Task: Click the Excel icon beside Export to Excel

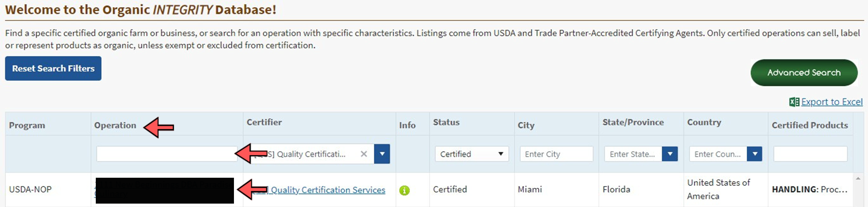Action: click(794, 102)
